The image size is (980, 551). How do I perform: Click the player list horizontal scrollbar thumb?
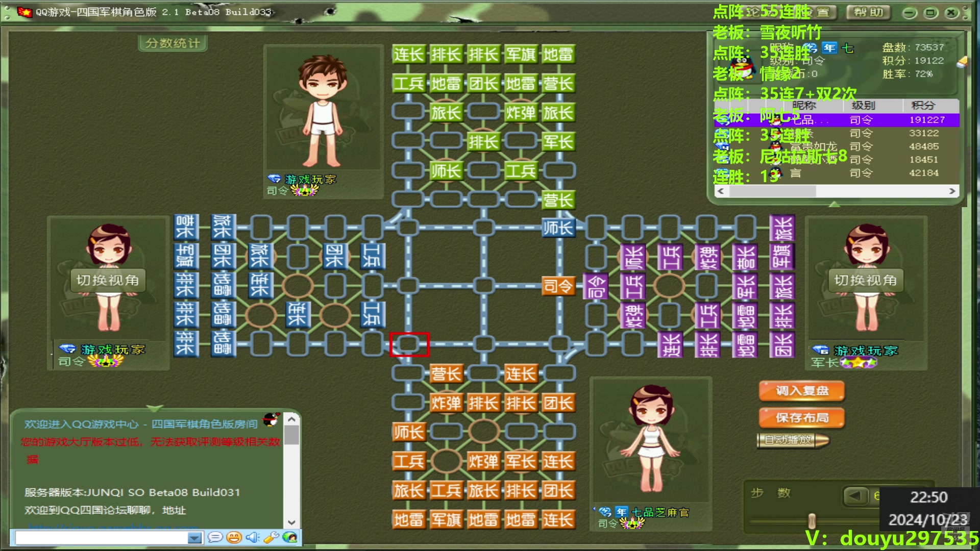pos(773,191)
